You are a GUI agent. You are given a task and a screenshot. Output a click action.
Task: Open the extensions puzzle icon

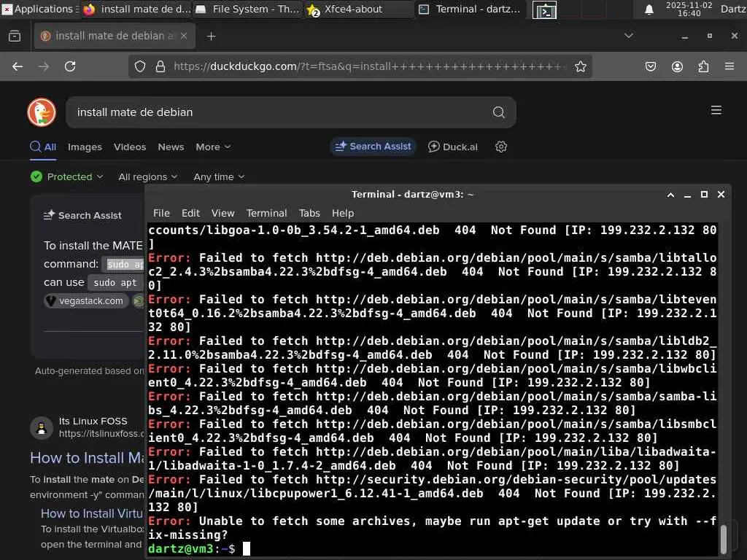coord(704,66)
